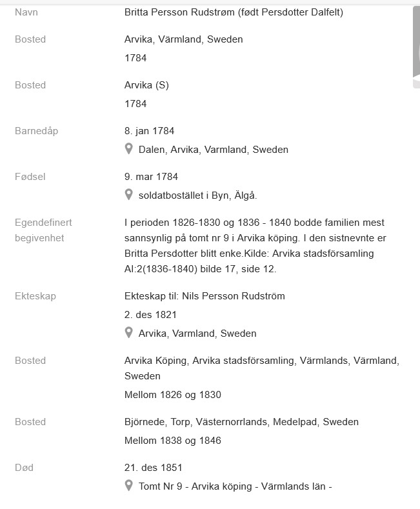Click the location pin beside Tomt Nr 9

128,486
